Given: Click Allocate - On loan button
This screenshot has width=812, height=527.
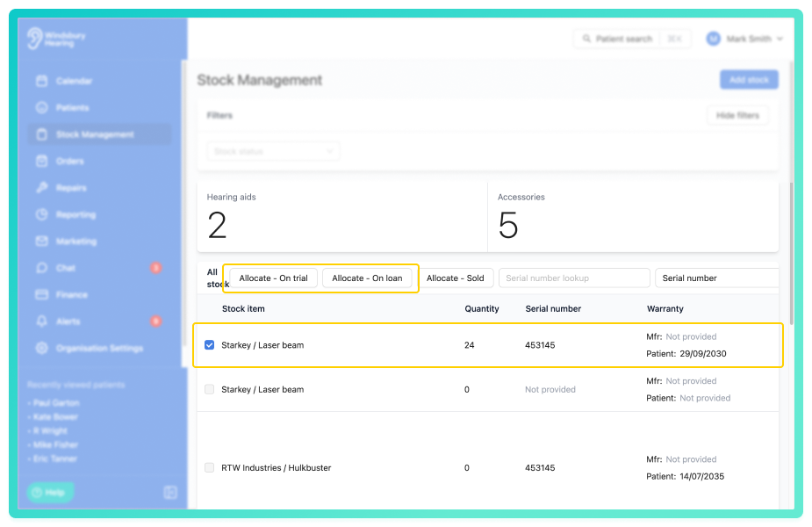Looking at the screenshot, I should [x=367, y=278].
